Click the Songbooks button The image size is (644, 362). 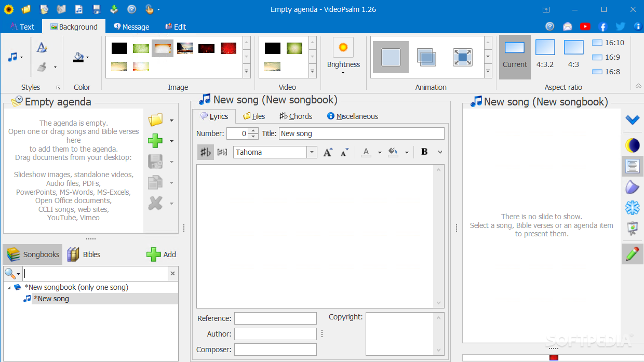click(x=33, y=254)
